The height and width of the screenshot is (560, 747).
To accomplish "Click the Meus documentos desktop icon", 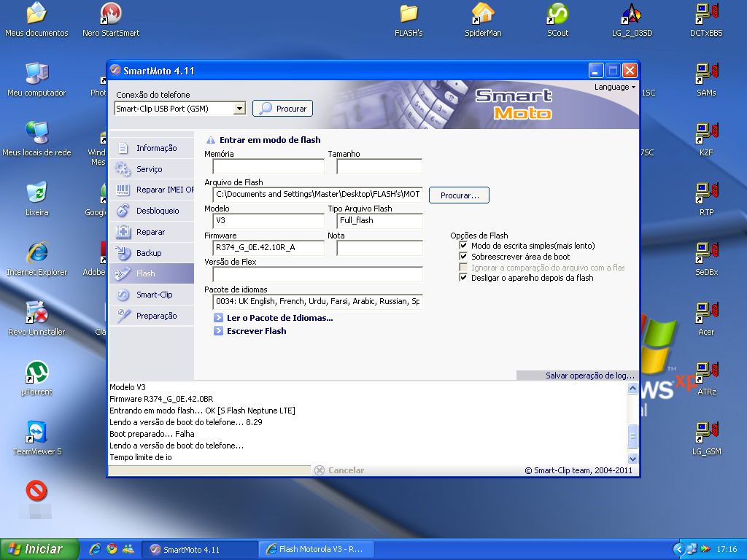I will [36, 20].
